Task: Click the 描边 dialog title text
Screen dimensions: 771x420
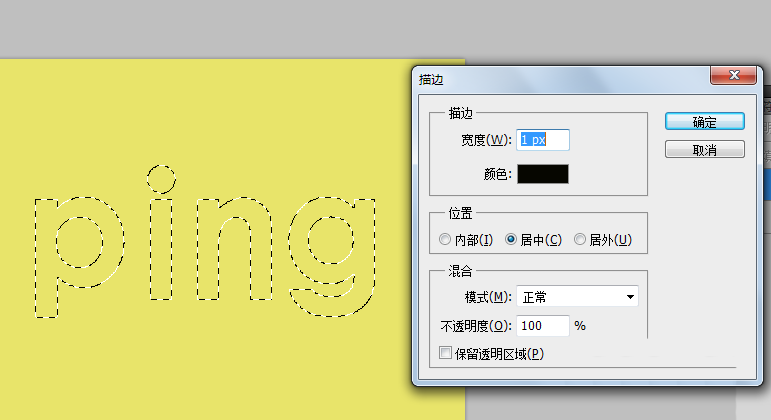Action: pos(431,80)
